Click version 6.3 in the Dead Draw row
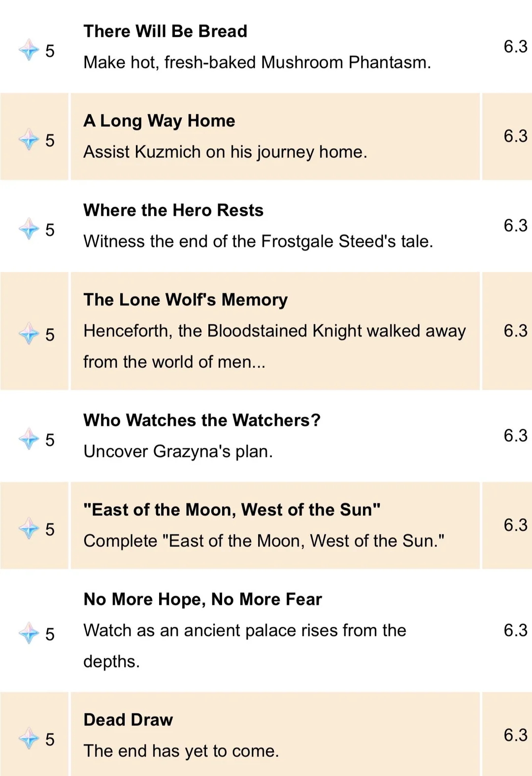 (515, 735)
